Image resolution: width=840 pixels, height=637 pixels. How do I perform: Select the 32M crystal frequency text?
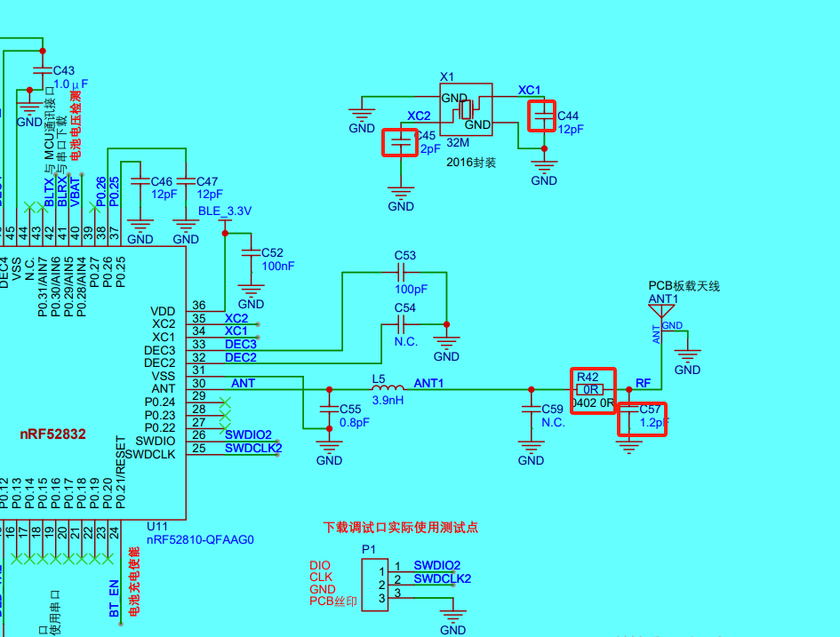[458, 143]
